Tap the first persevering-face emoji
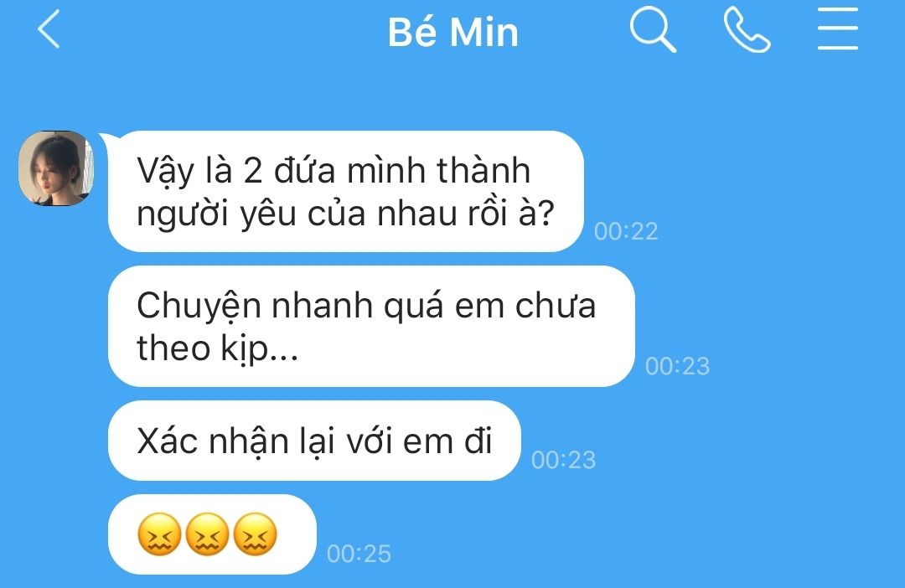The image size is (905, 588). [x=159, y=534]
